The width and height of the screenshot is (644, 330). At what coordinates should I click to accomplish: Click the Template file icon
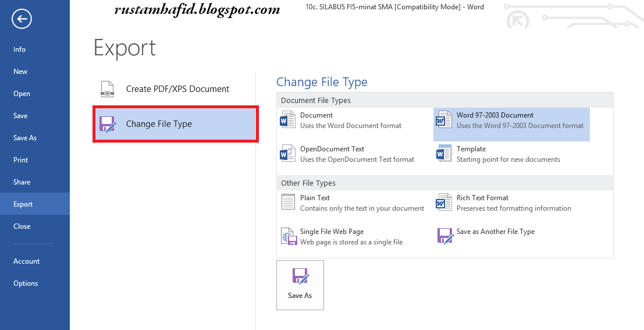(x=444, y=153)
